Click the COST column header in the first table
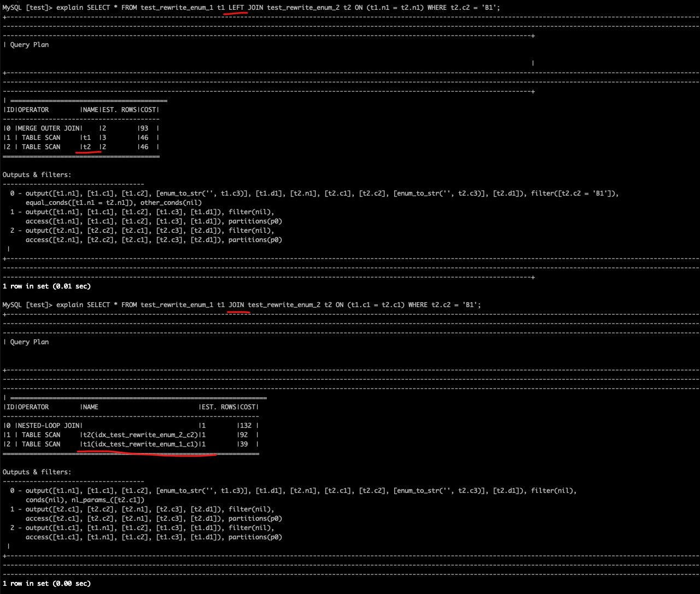Image resolution: width=700 pixels, height=594 pixels. click(148, 110)
